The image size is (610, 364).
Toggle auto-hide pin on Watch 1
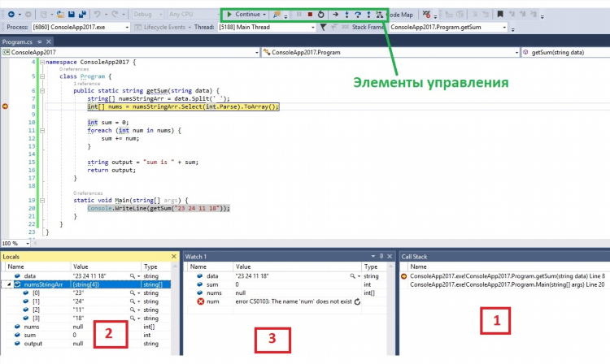tap(381, 257)
